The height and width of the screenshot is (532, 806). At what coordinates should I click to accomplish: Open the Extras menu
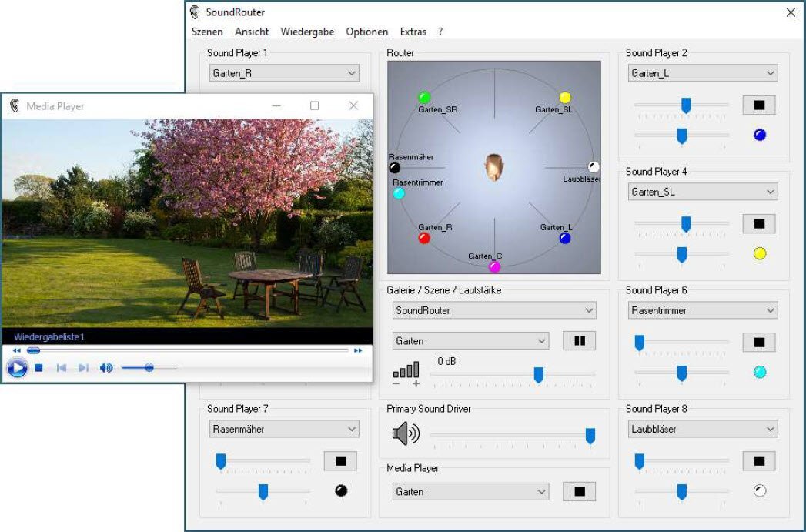(413, 32)
